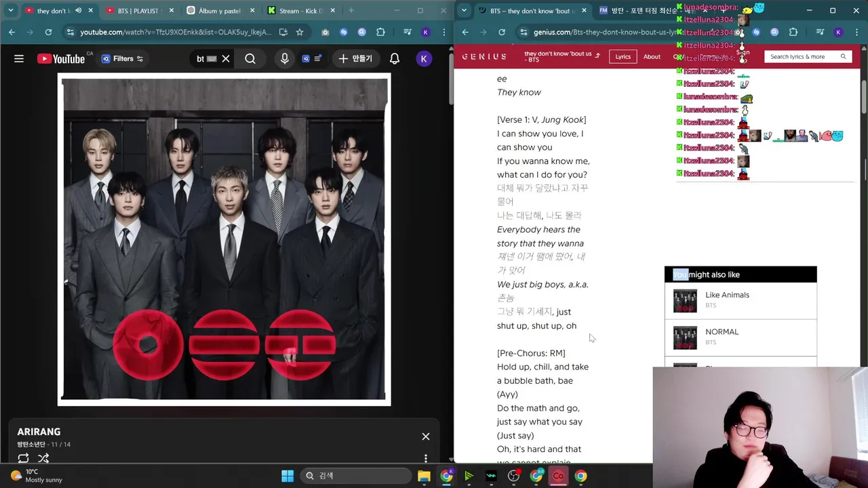868x488 pixels.
Task: Toggle shuffle for the ARIRANG playlist
Action: click(43, 458)
